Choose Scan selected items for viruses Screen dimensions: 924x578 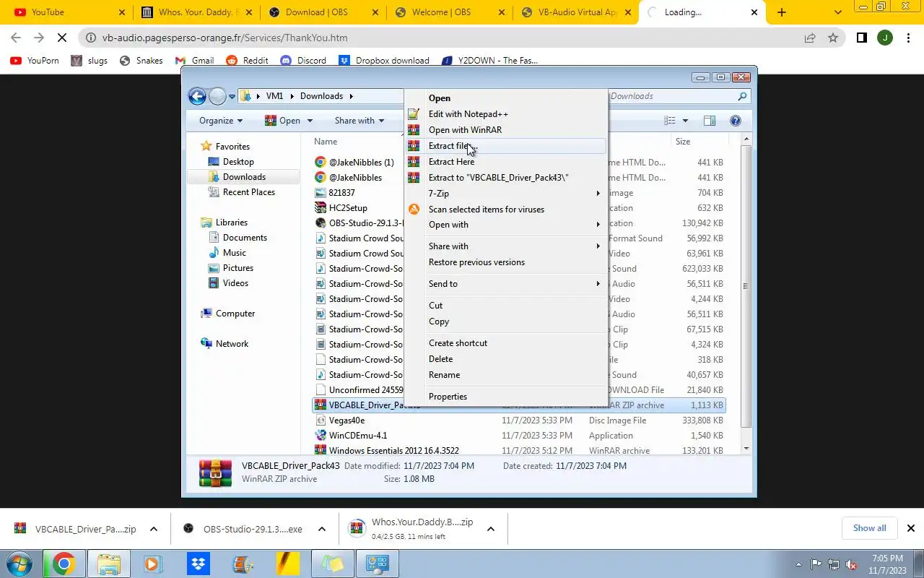point(505,210)
